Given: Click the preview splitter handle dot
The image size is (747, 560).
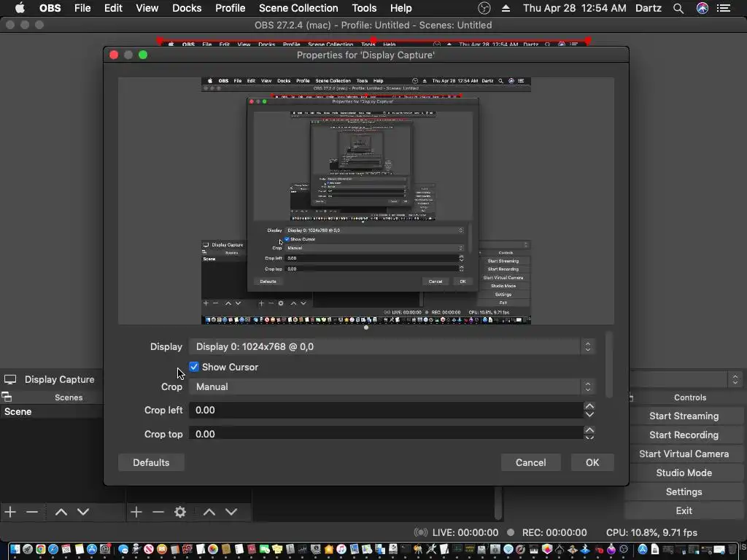Looking at the screenshot, I should click(366, 327).
